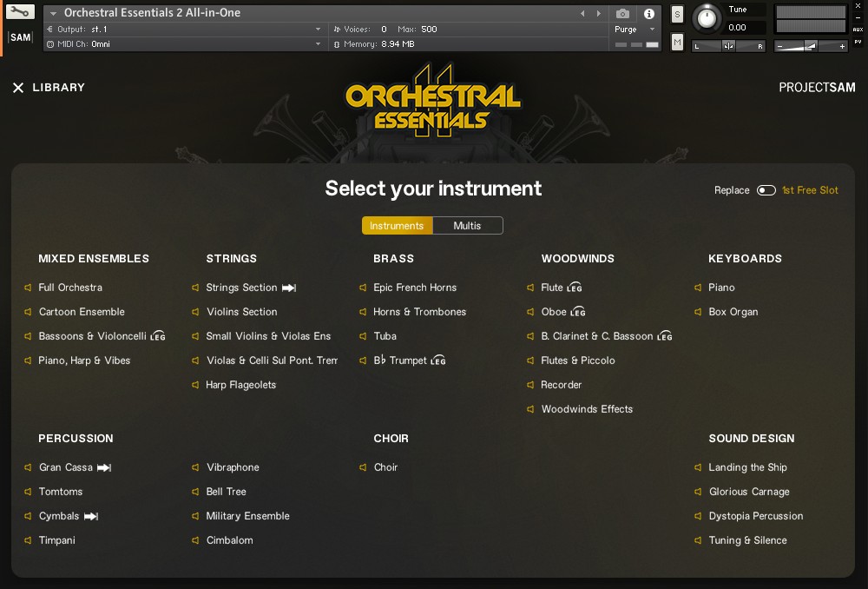Open the instrument edit wrench icon
868x589 pixels.
[21, 12]
